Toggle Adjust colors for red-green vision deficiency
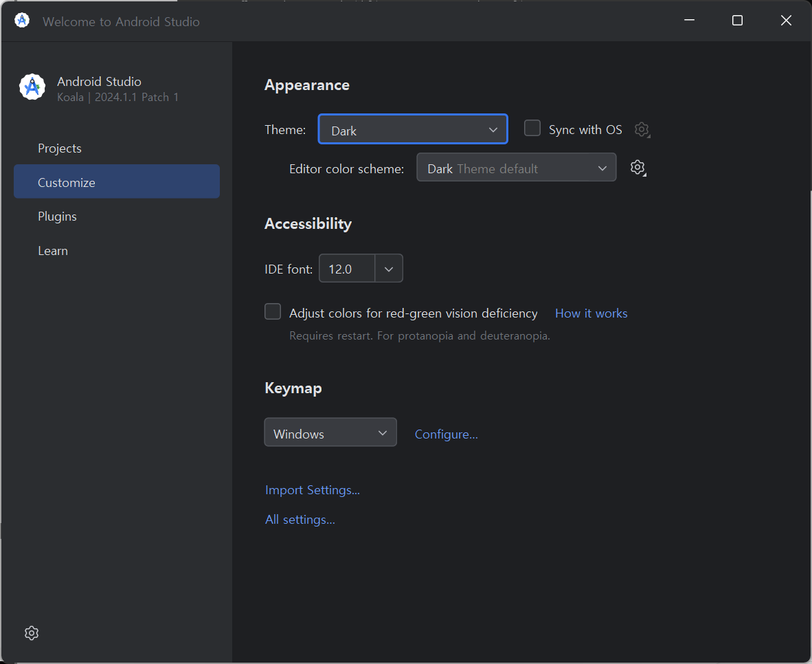The image size is (812, 664). click(273, 311)
